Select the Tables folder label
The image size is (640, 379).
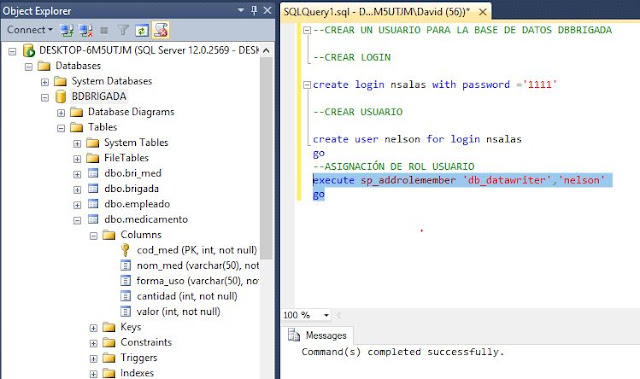(103, 127)
